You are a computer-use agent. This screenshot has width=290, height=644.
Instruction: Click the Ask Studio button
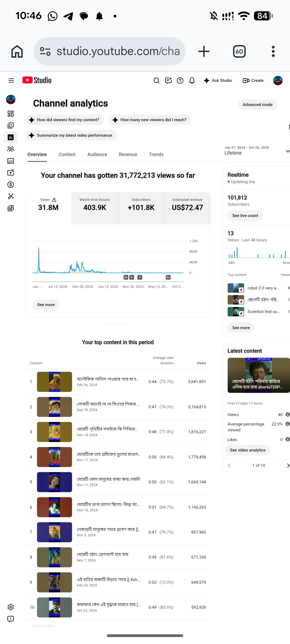point(218,80)
